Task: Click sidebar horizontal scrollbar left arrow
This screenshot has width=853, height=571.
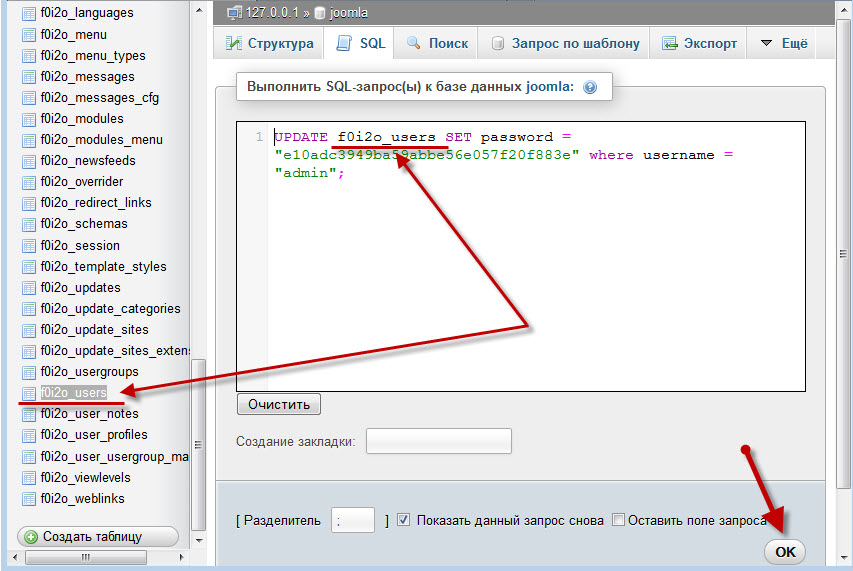Action: pyautogui.click(x=15, y=557)
